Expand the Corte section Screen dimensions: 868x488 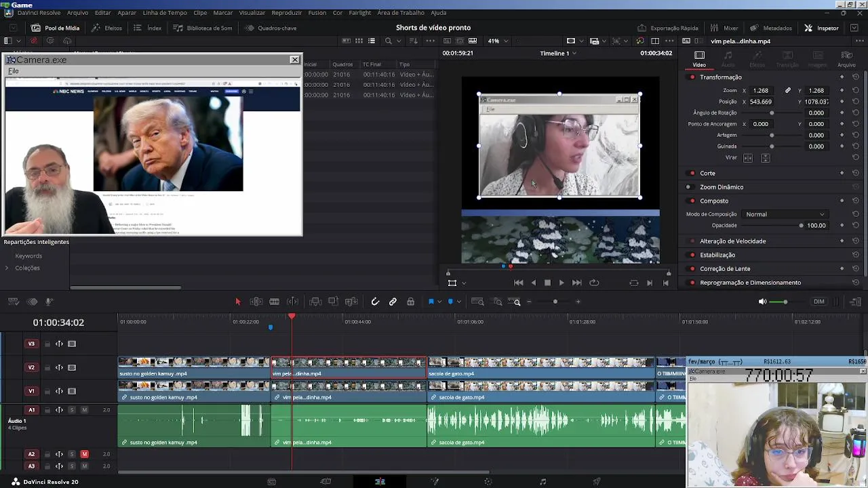(707, 174)
